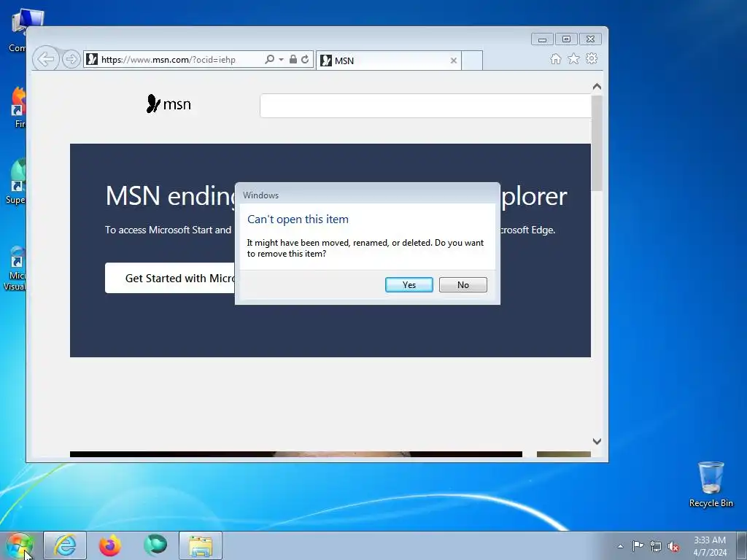Click the scrollbar up arrow

597,87
